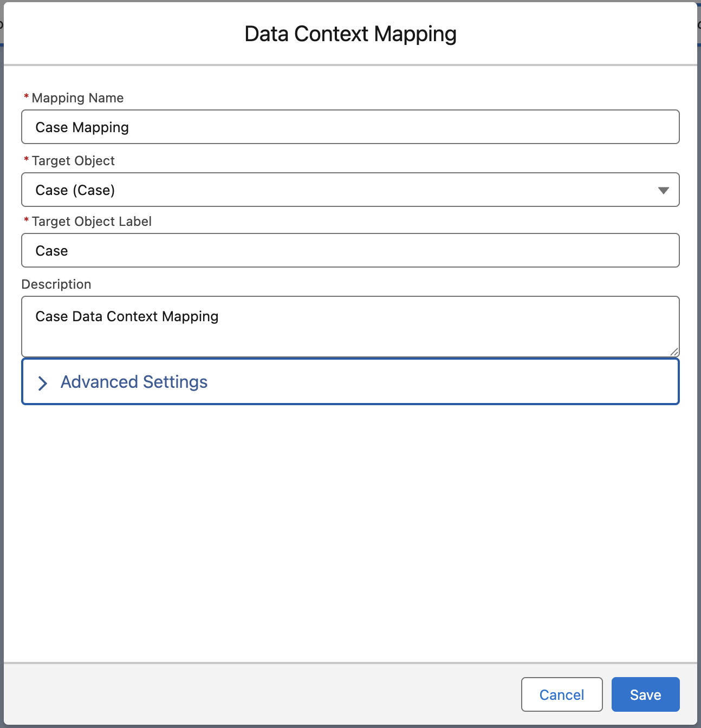Save the data context mapping

645,694
